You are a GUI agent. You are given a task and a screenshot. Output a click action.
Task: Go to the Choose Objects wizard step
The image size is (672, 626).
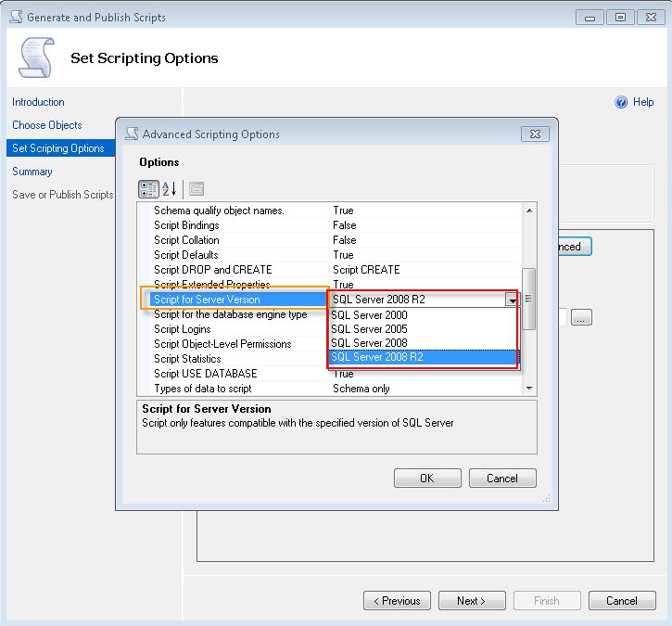(x=47, y=125)
